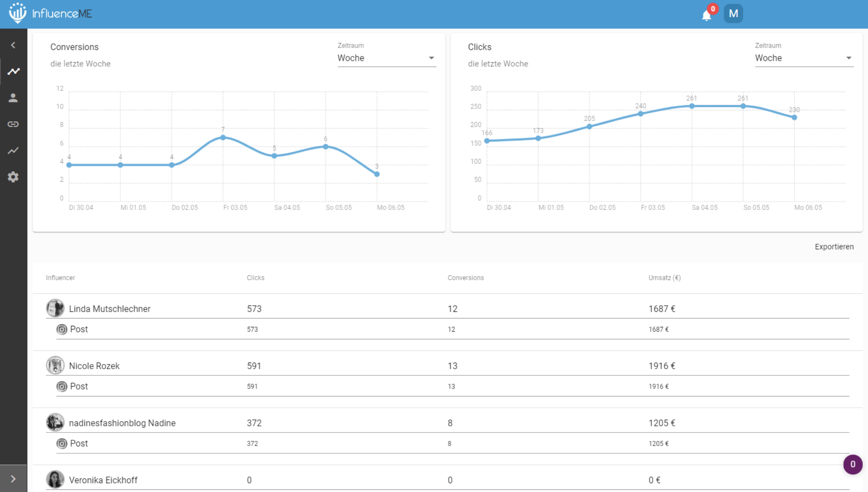Open the analytics dashboard sidebar icon

(13, 71)
